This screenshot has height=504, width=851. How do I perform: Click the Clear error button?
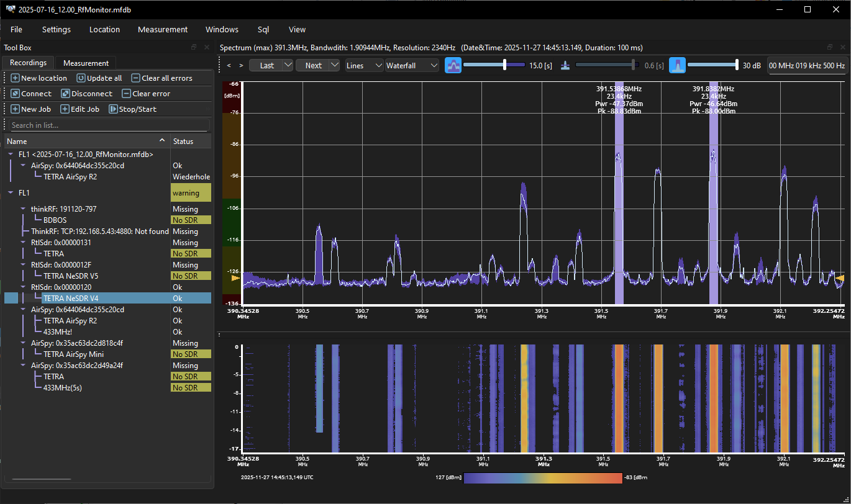tap(145, 93)
